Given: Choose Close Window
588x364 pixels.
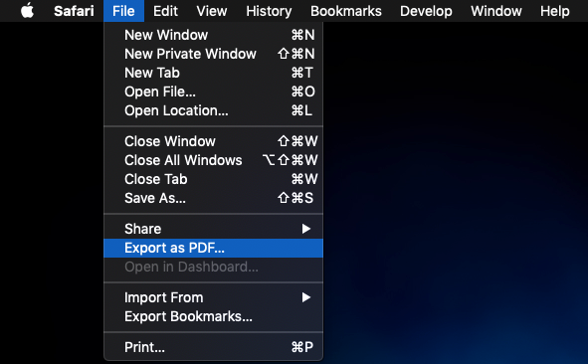Looking at the screenshot, I should click(x=213, y=141).
